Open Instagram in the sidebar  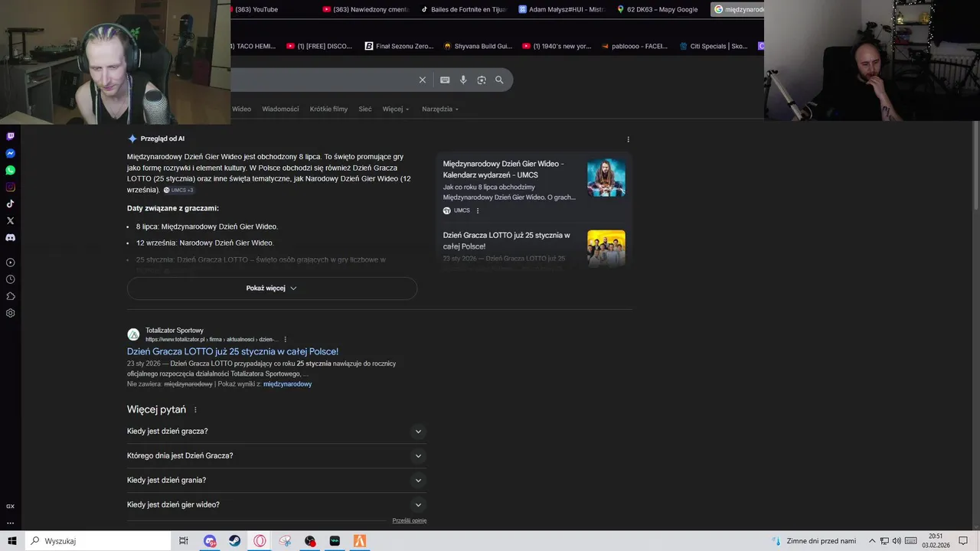pos(10,187)
